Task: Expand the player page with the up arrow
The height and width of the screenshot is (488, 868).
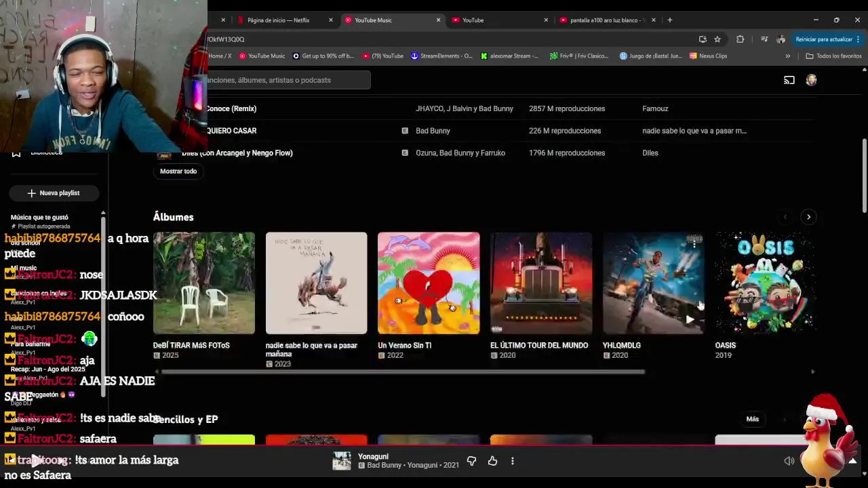Action: click(x=852, y=461)
